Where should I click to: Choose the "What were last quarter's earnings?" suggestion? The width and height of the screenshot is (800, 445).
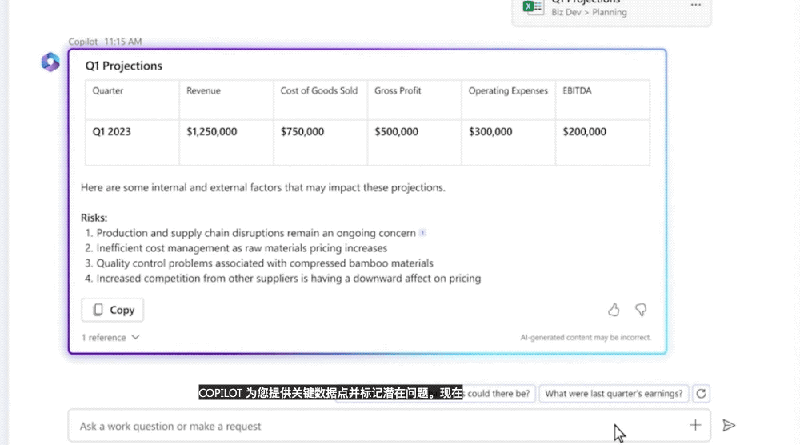pos(615,394)
